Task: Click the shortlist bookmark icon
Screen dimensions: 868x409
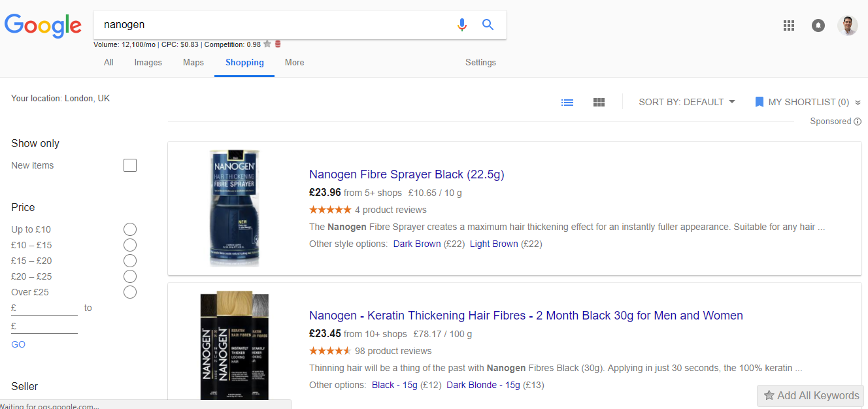Action: point(759,102)
